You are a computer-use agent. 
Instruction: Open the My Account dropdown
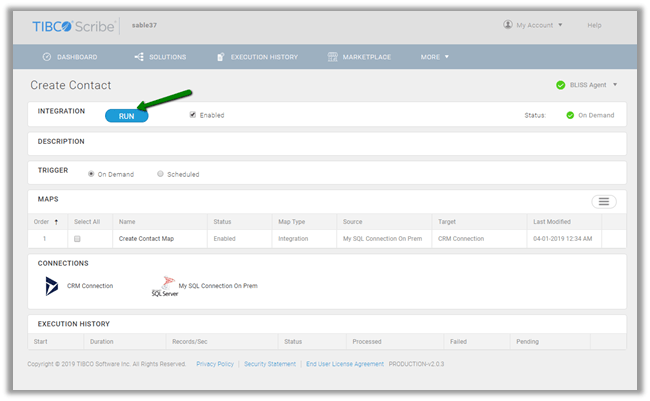coord(533,25)
